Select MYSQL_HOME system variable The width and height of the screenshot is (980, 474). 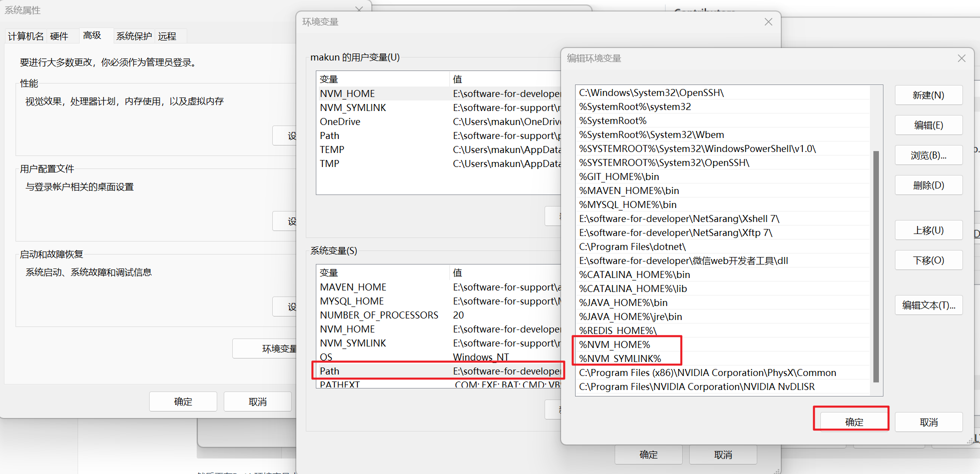(x=439, y=301)
